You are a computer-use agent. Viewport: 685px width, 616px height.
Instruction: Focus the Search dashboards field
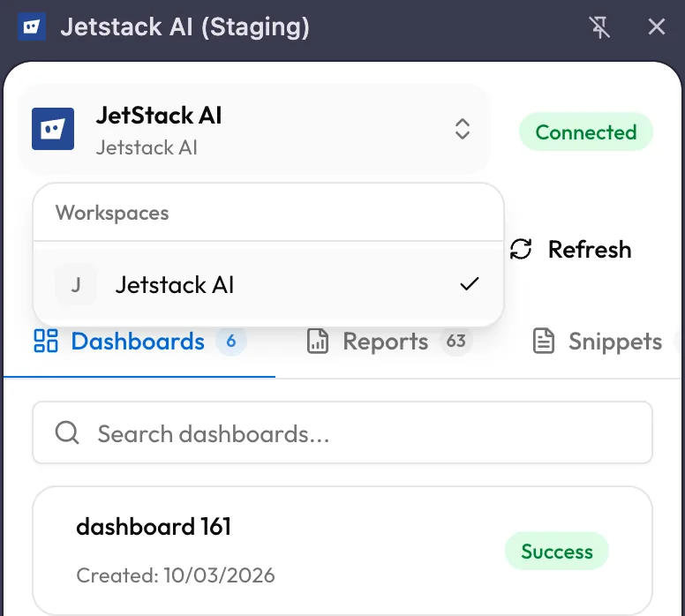pos(342,433)
